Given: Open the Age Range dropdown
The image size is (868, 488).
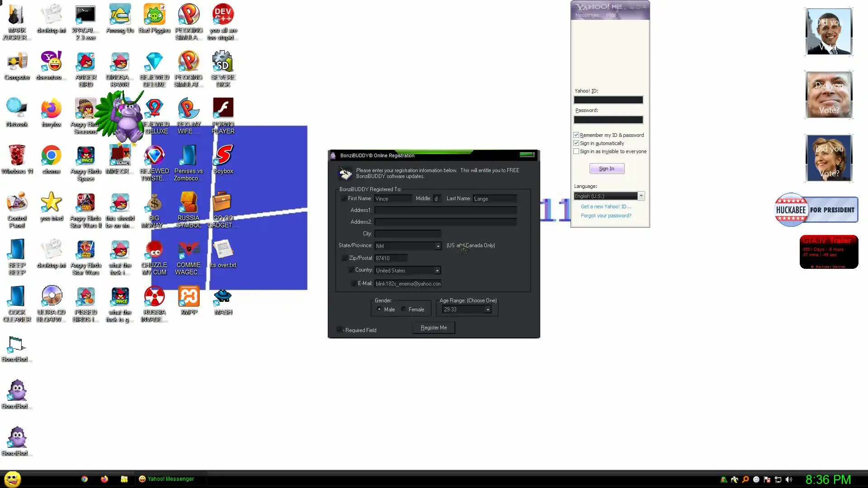Looking at the screenshot, I should point(487,310).
